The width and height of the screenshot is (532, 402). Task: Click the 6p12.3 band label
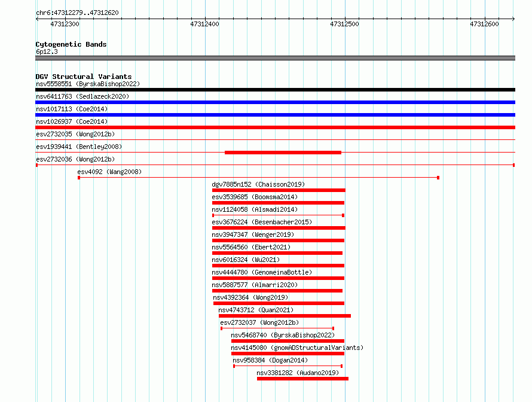click(47, 51)
